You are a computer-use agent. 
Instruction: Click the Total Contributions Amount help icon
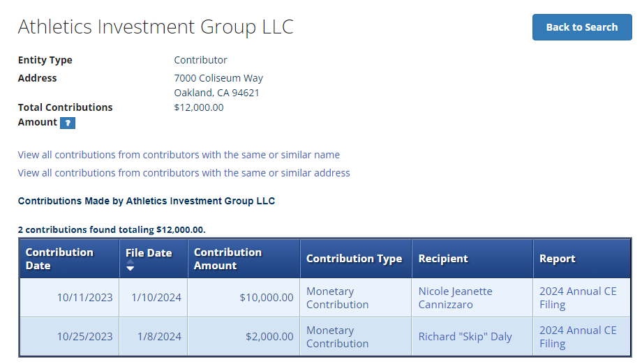pos(68,123)
